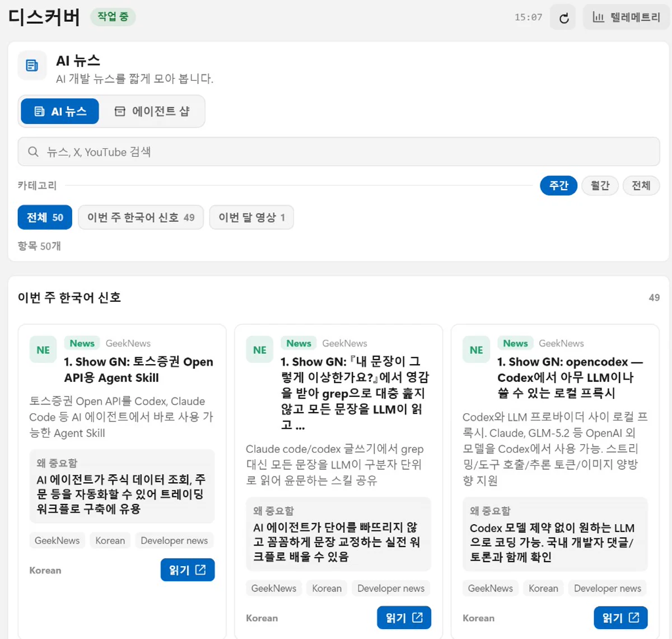
Task: Open title 1. Show GN: 토스증권 Open API용 Agent Skill
Action: [x=138, y=370]
